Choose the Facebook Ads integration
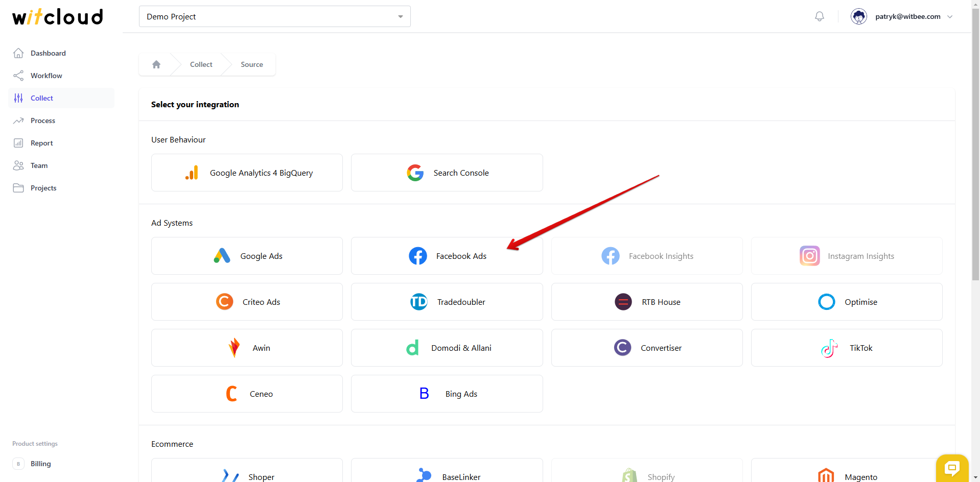Image resolution: width=980 pixels, height=482 pixels. (447, 256)
